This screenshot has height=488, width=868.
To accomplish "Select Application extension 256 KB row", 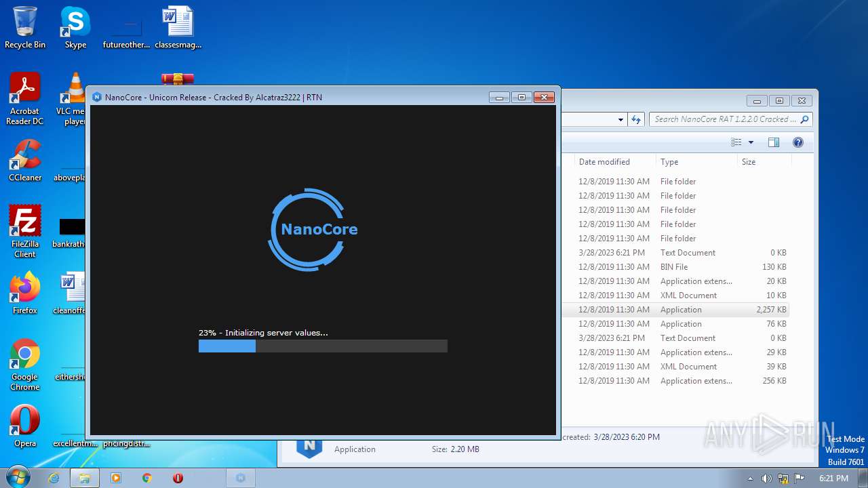I will 675,381.
